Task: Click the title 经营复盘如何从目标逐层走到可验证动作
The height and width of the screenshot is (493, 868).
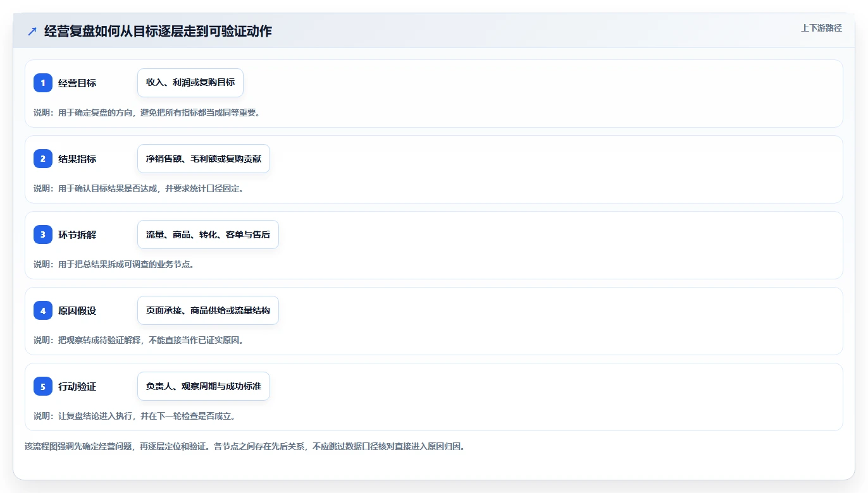Action: [x=158, y=32]
